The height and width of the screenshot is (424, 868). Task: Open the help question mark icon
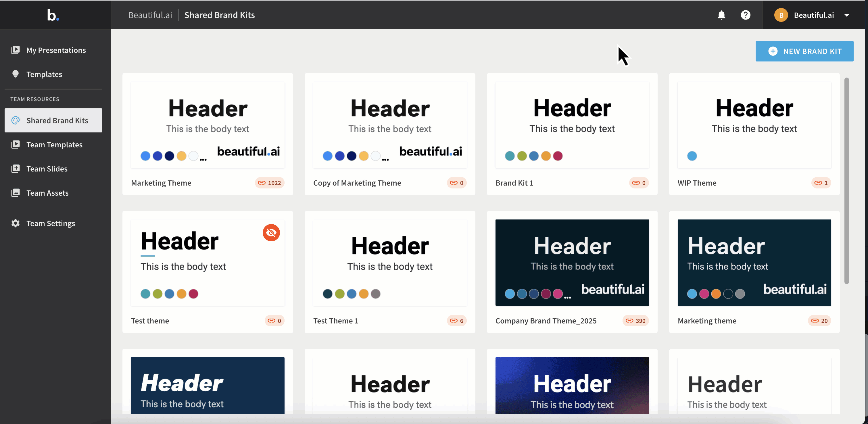point(745,15)
